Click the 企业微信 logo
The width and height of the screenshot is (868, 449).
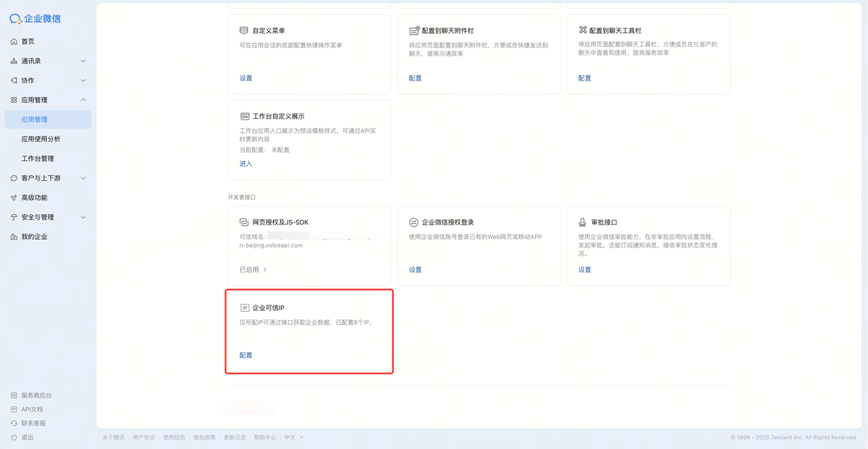(35, 18)
